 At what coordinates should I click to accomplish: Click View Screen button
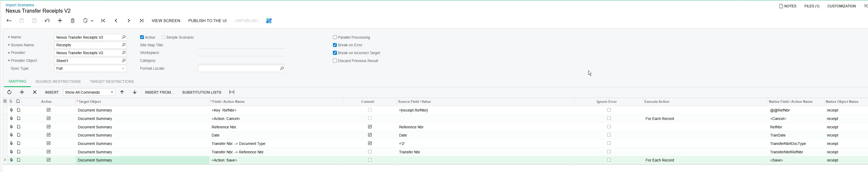[x=166, y=21]
